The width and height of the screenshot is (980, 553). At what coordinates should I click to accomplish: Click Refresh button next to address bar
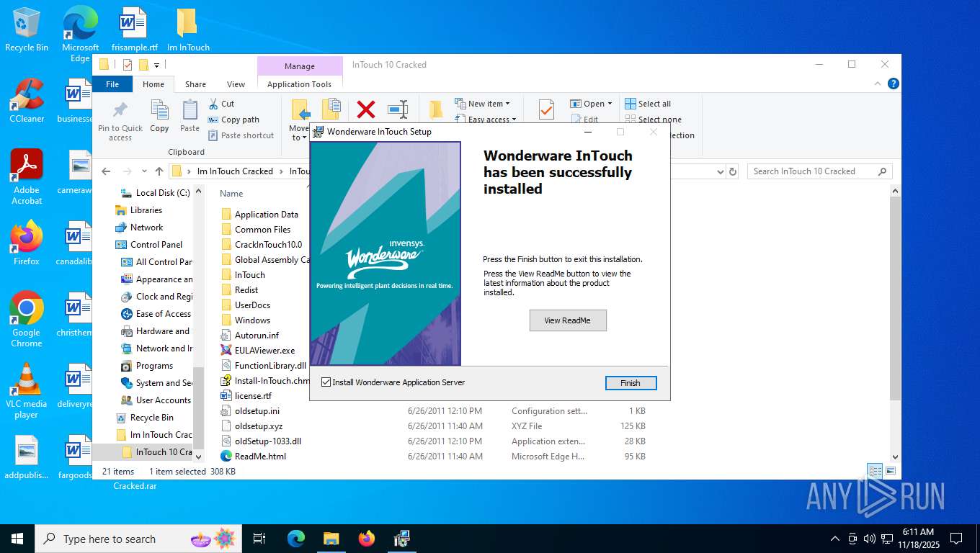[734, 171]
